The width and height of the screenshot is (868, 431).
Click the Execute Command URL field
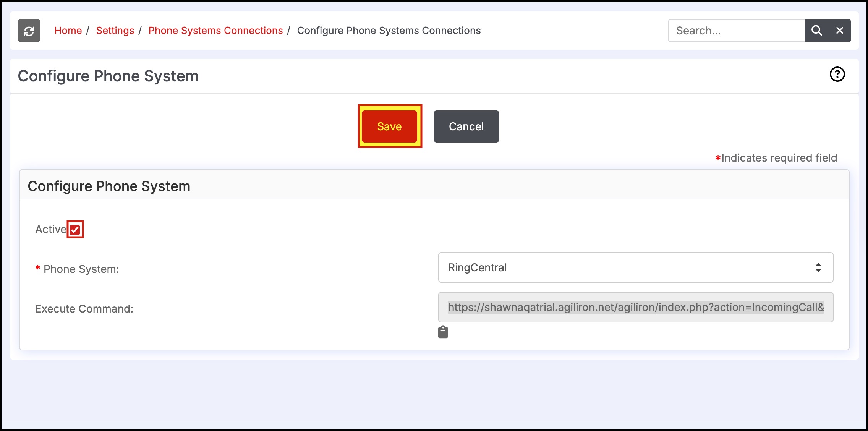(x=635, y=307)
